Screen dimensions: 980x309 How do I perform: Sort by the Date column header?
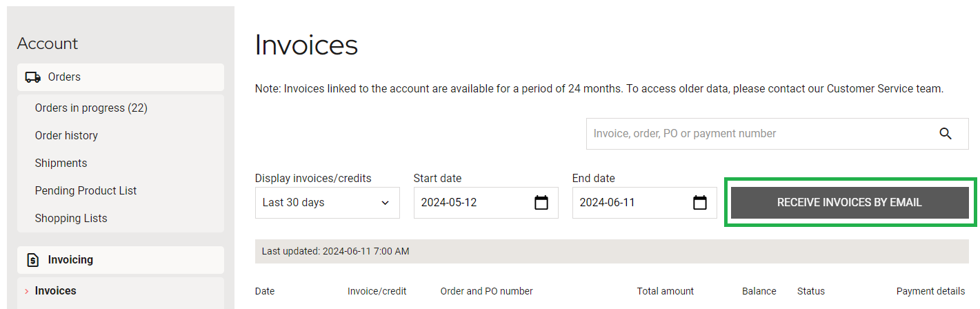pyautogui.click(x=265, y=291)
